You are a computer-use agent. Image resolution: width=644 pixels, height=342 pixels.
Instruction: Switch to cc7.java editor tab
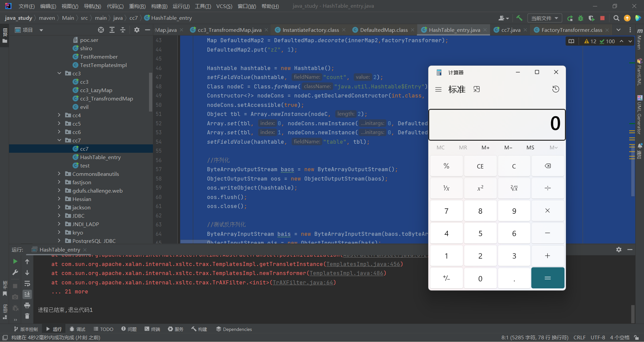(x=511, y=30)
